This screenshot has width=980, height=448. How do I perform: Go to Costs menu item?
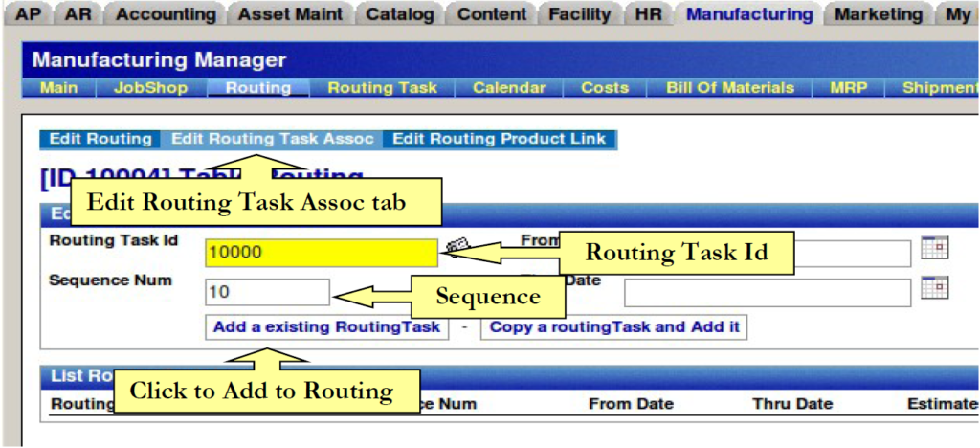[x=605, y=87]
